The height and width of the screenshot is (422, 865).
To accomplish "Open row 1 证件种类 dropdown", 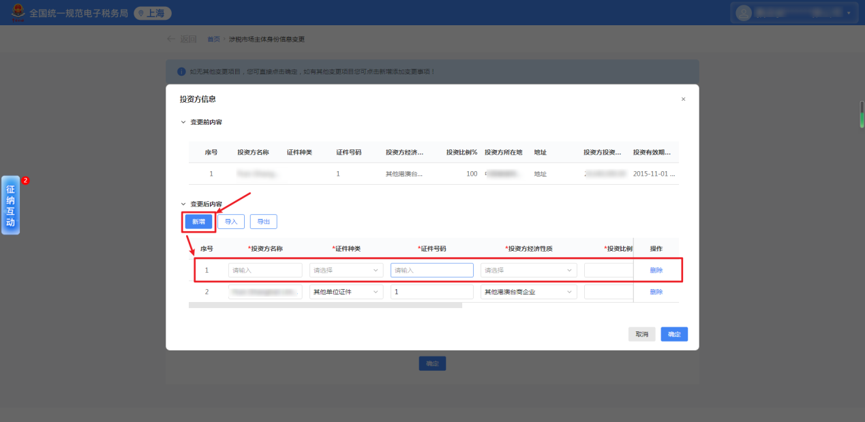I will click(346, 270).
